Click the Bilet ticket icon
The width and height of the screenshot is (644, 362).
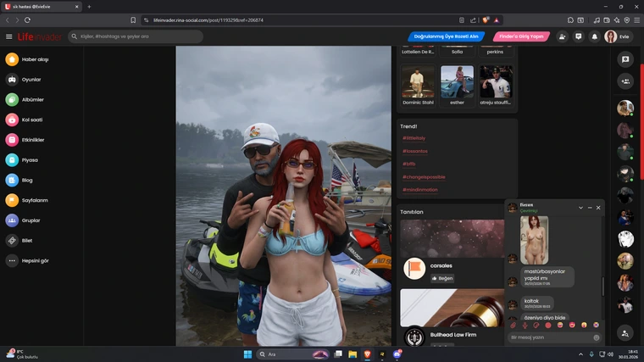point(12,241)
